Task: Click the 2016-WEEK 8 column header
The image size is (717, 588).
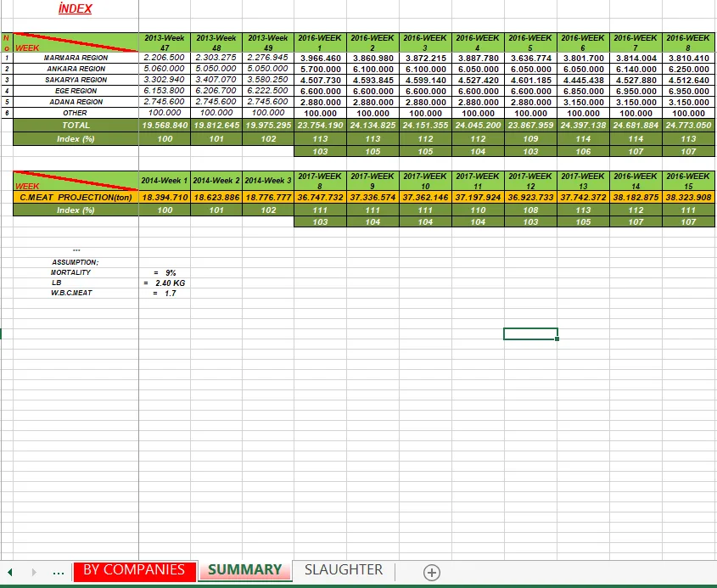Action: pos(688,42)
